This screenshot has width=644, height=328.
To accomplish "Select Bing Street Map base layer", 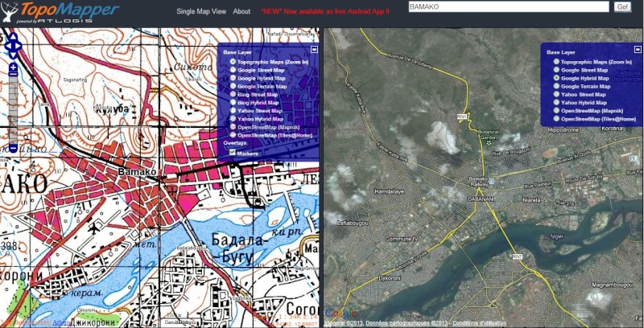I will click(x=233, y=94).
